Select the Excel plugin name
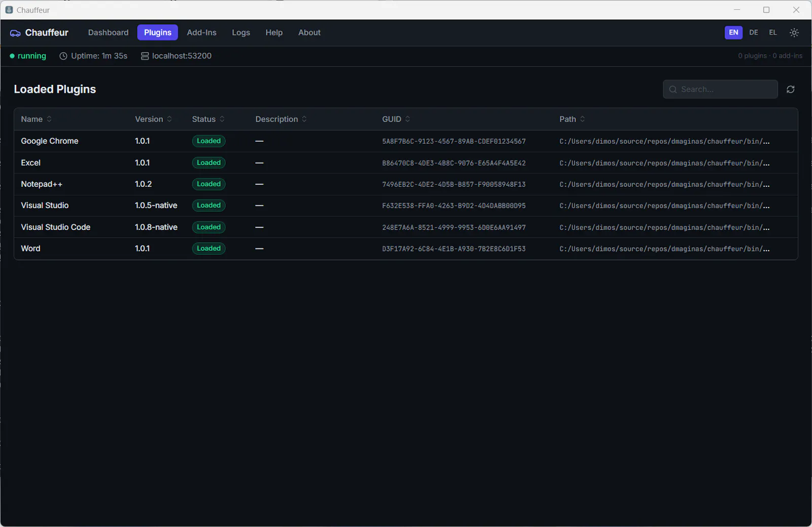The height and width of the screenshot is (527, 812). (x=30, y=163)
